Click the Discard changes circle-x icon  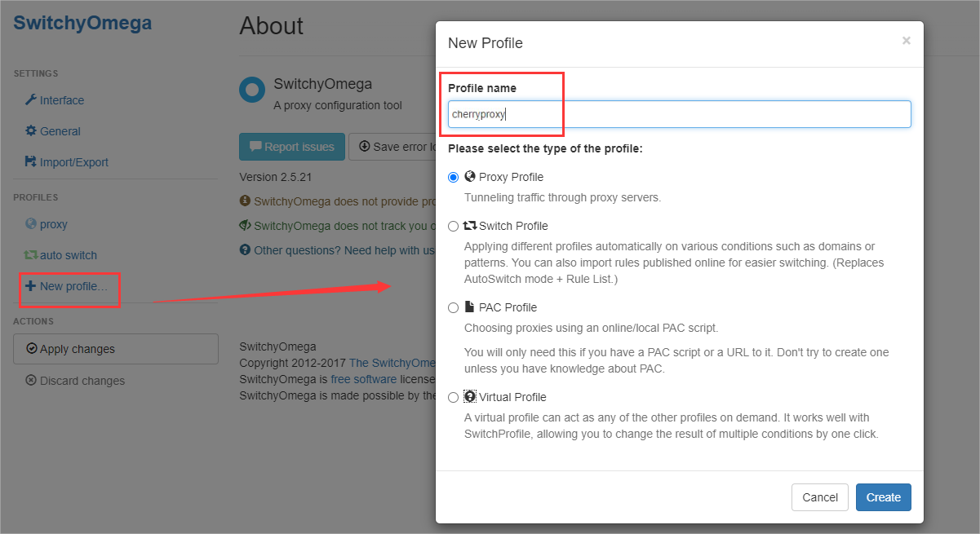(31, 381)
